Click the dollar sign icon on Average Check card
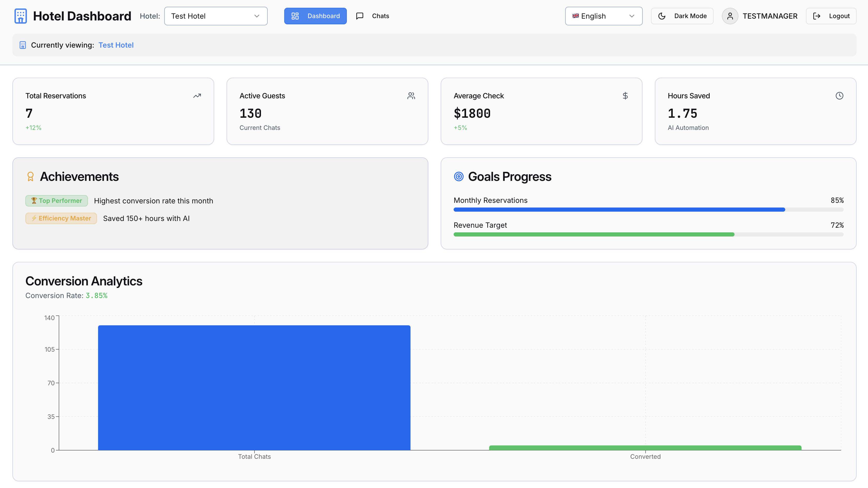Viewport: 868px width, 488px height. (x=625, y=96)
